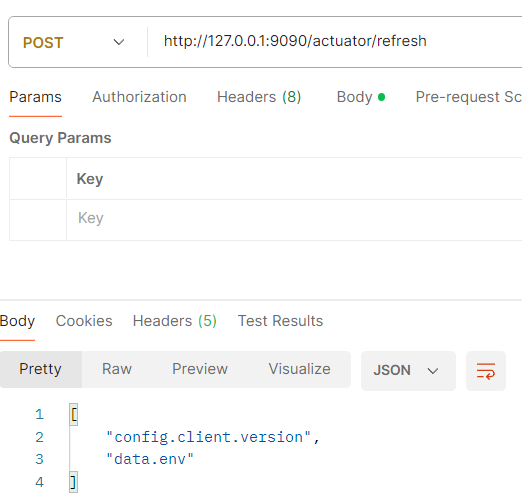Switch response view to Preview

tap(200, 369)
